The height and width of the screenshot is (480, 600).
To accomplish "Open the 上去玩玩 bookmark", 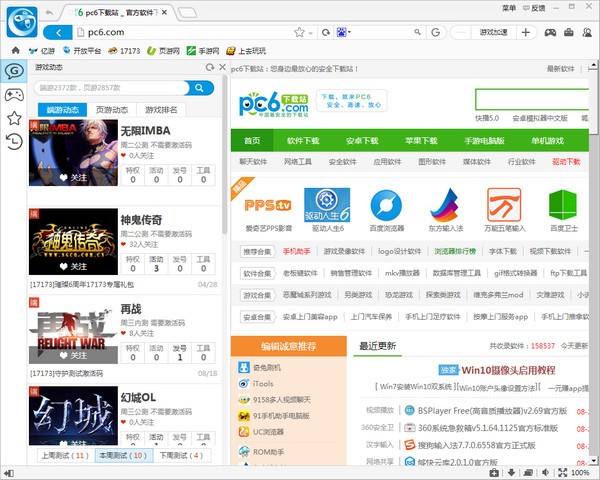I will coord(246,51).
